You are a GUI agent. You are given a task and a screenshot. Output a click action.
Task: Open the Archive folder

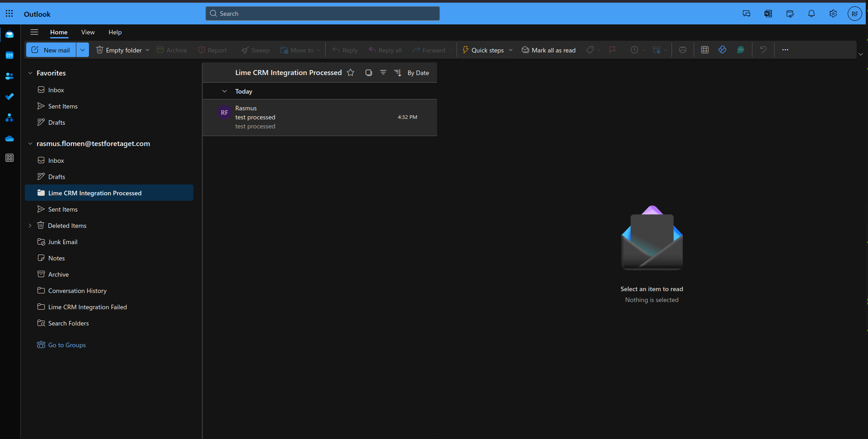109,274
